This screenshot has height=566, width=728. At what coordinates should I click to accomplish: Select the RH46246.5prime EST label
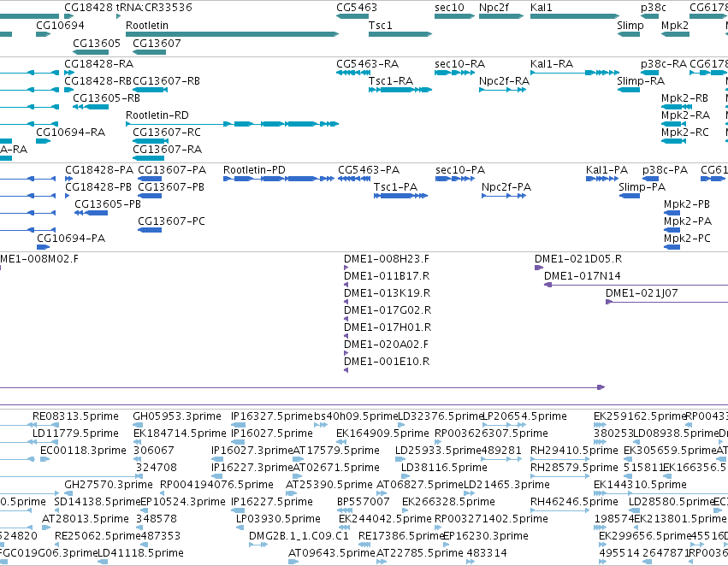pos(574,502)
